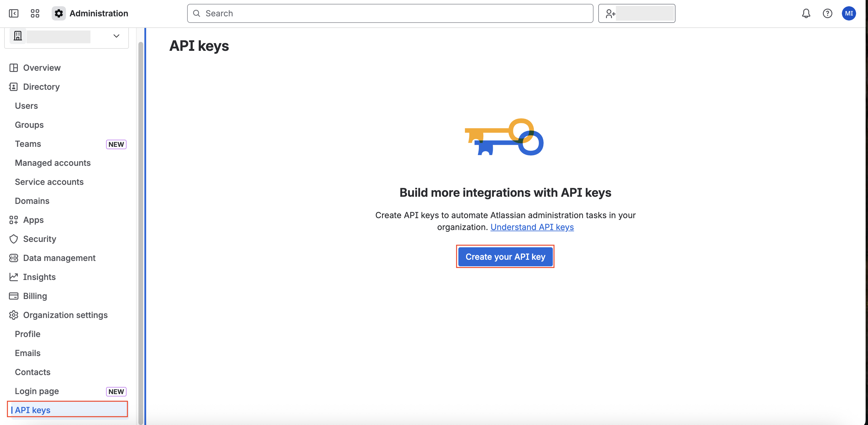Select Users under Directory

pos(26,106)
